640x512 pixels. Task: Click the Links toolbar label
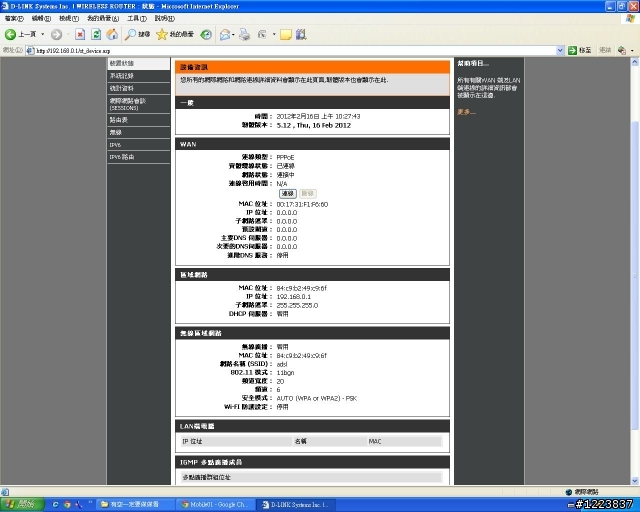[605, 50]
